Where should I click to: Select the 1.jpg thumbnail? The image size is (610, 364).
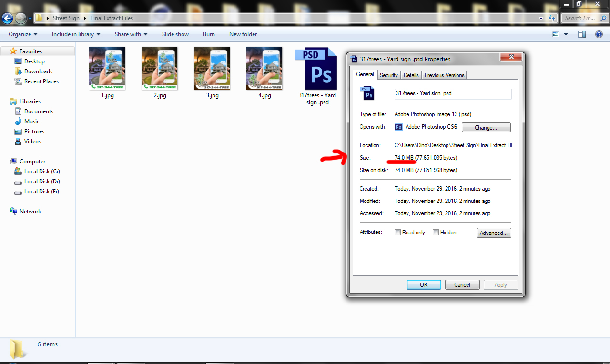pyautogui.click(x=107, y=68)
